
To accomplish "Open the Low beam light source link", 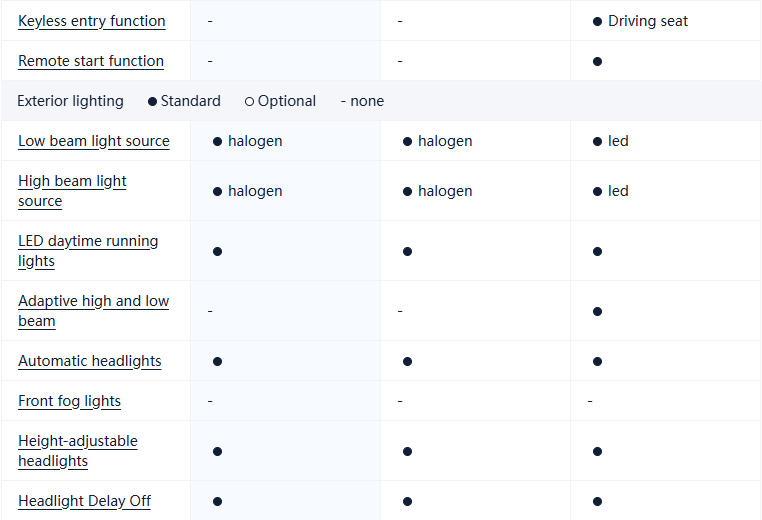I will coord(94,141).
